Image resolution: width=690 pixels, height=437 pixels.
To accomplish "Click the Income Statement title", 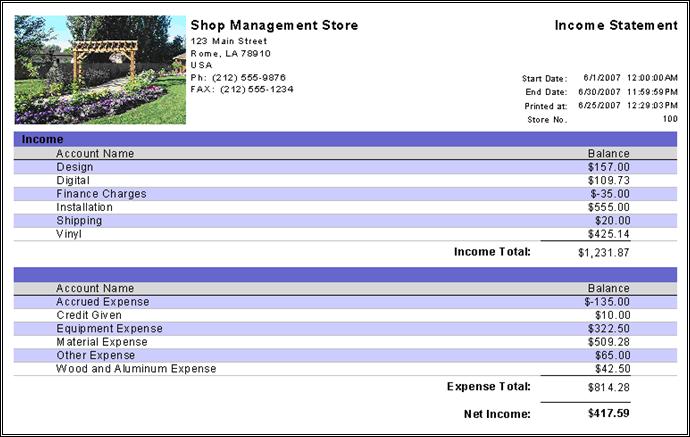I will 616,26.
